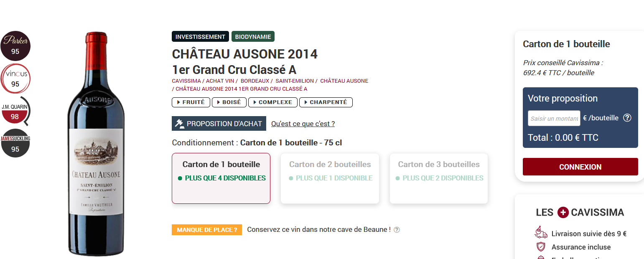Click the BIODYNAMIE tag
The height and width of the screenshot is (259, 644).
coord(253,36)
